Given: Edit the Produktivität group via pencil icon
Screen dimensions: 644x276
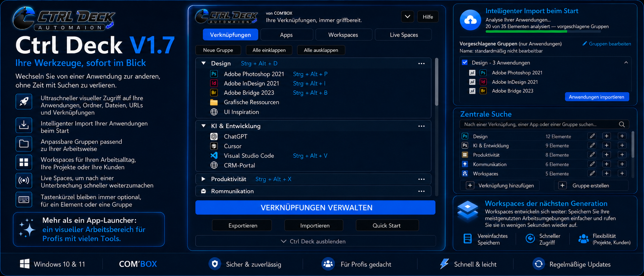Looking at the screenshot, I should pos(592,155).
